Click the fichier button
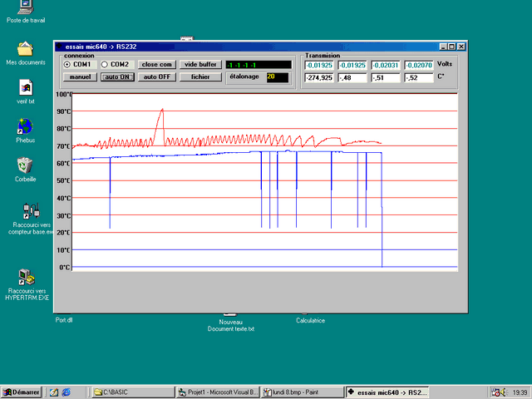 pos(200,76)
